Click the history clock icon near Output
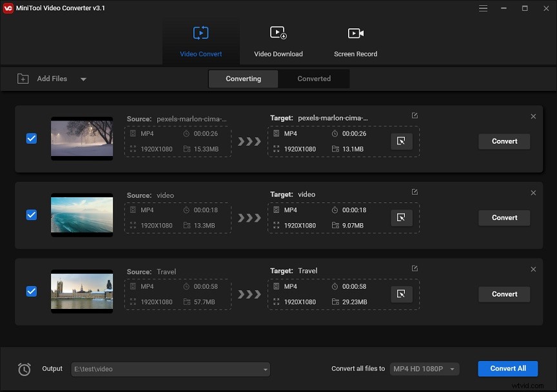 24,369
